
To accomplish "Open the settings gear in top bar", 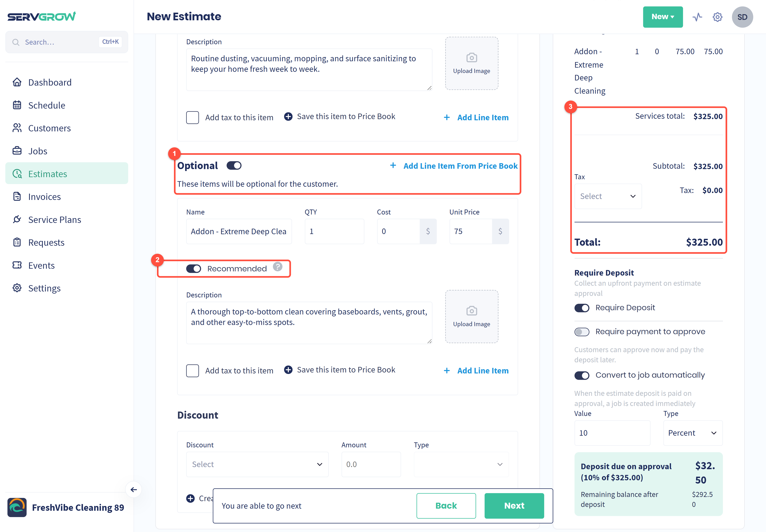I will (717, 17).
